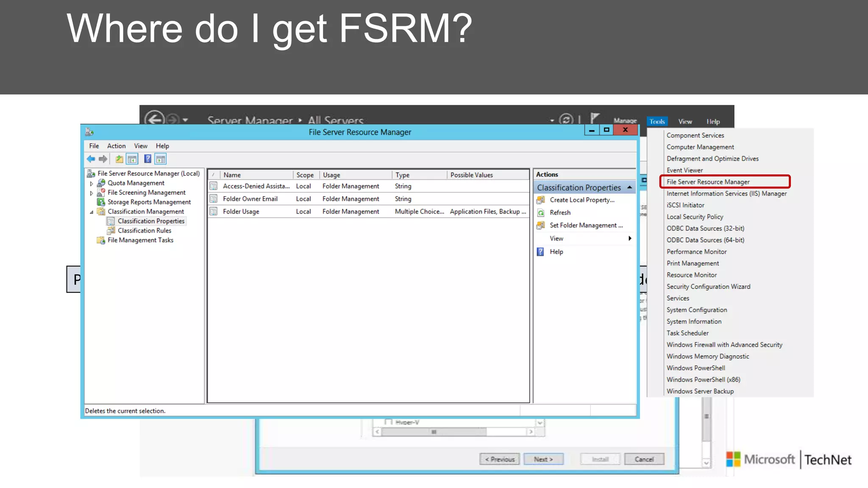Expand the Quota Management tree node
The image size is (868, 488).
(92, 183)
